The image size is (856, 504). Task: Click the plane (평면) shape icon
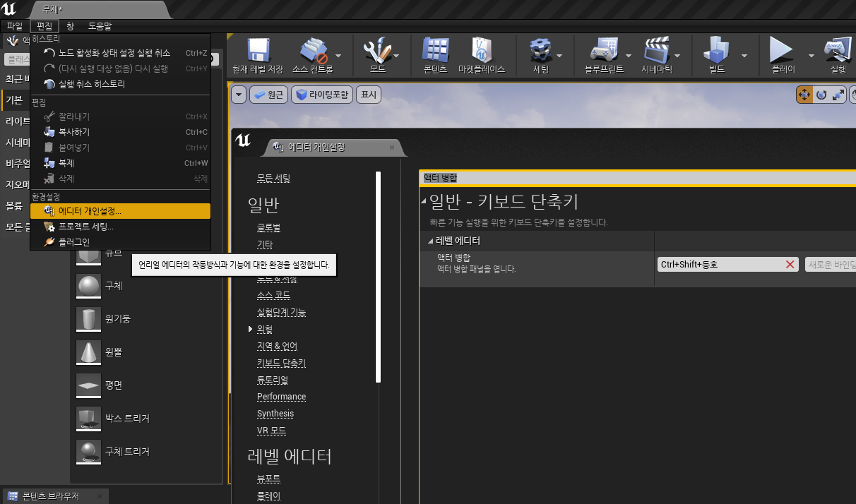tap(88, 385)
